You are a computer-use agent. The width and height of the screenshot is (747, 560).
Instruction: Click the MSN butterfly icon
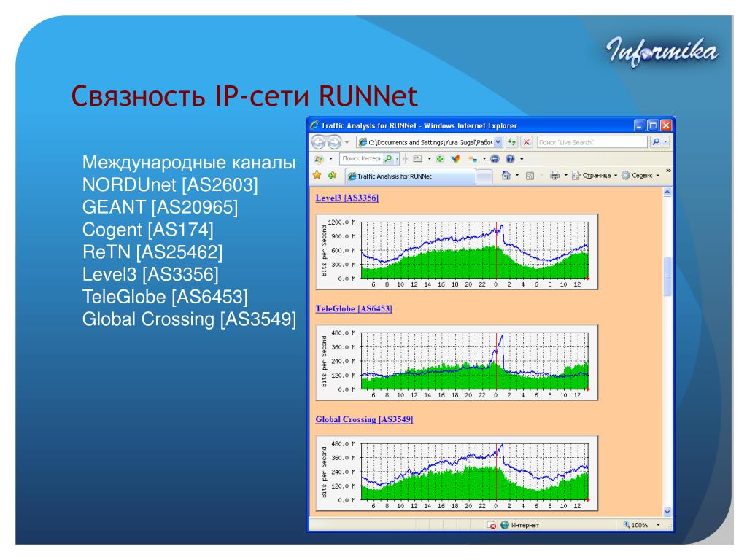pos(455,158)
